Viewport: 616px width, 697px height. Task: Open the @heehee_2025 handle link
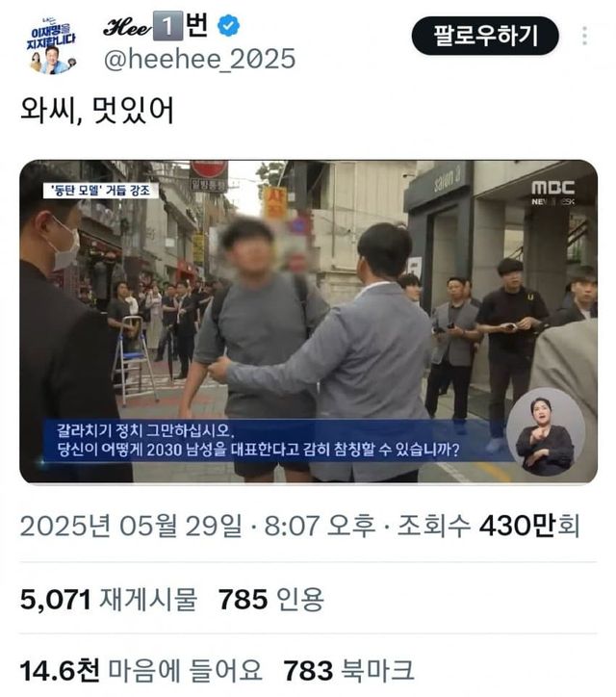[199, 59]
